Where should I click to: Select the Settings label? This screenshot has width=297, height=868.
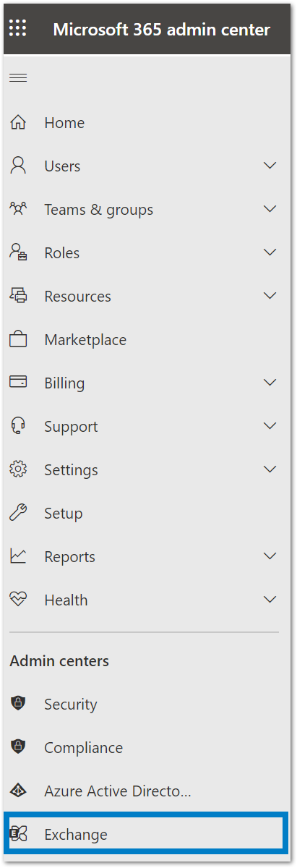click(x=71, y=470)
